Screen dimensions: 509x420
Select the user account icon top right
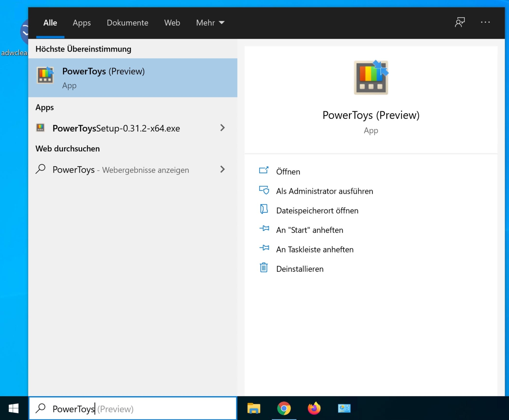460,22
